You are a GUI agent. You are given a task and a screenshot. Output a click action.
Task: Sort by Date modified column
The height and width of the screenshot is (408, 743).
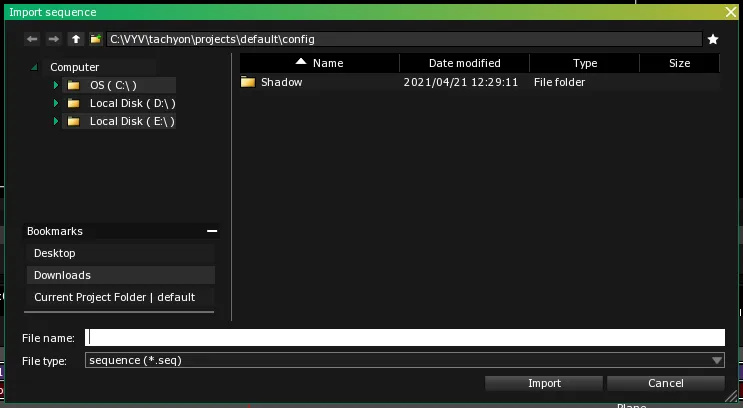point(464,63)
